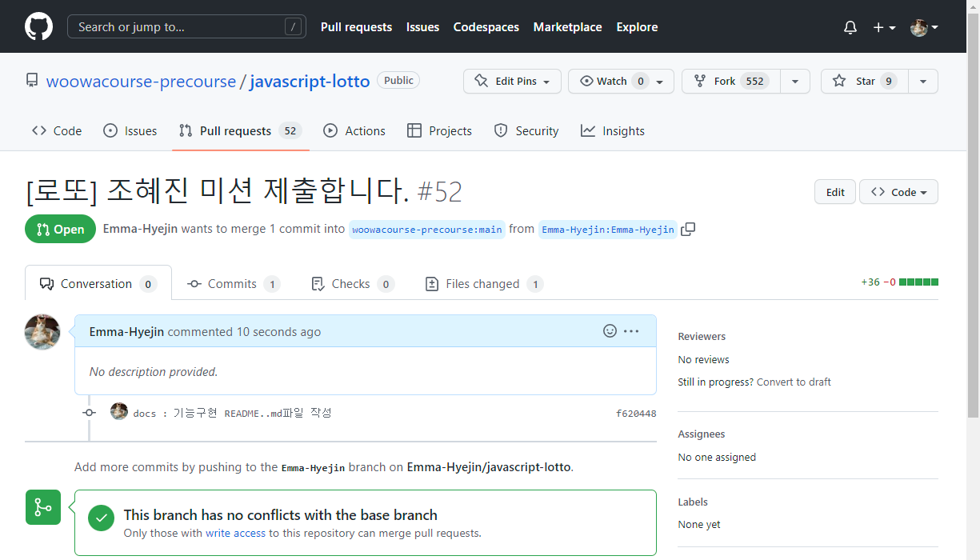980x560 pixels.
Task: Open the notifications bell
Action: coord(850,27)
